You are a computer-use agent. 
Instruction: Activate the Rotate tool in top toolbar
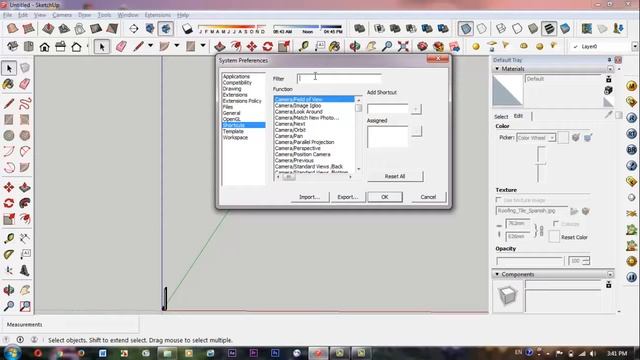click(x=268, y=47)
